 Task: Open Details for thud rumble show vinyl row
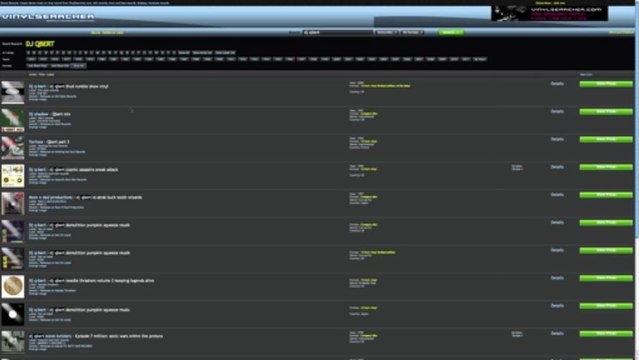[557, 84]
